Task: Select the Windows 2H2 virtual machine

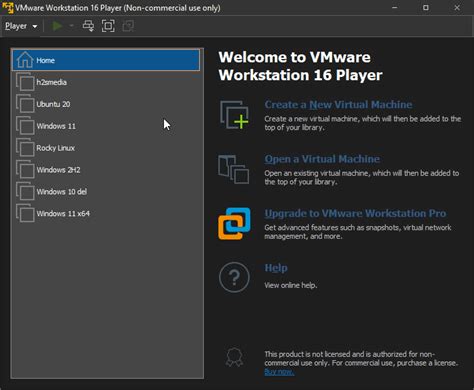Action: [106, 170]
